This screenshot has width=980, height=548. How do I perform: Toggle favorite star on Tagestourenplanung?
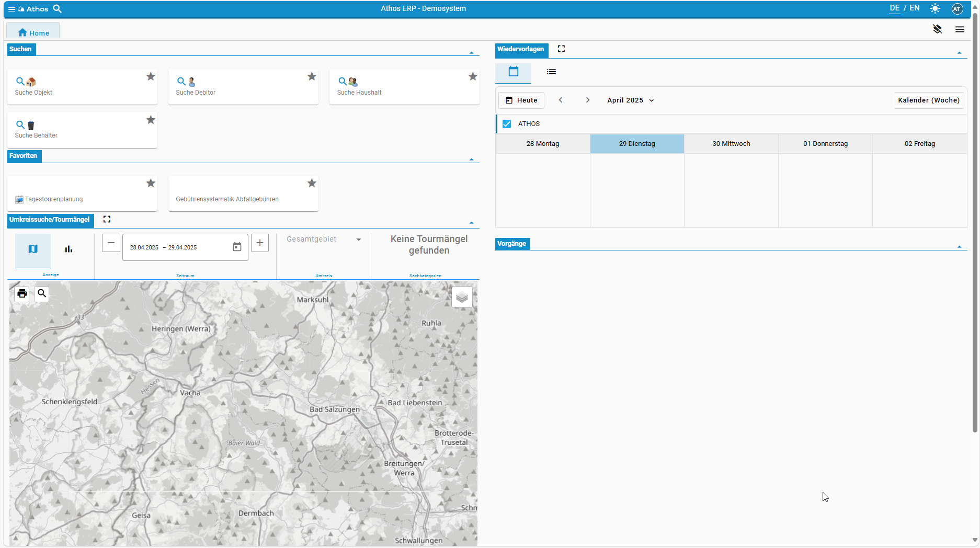(x=151, y=183)
